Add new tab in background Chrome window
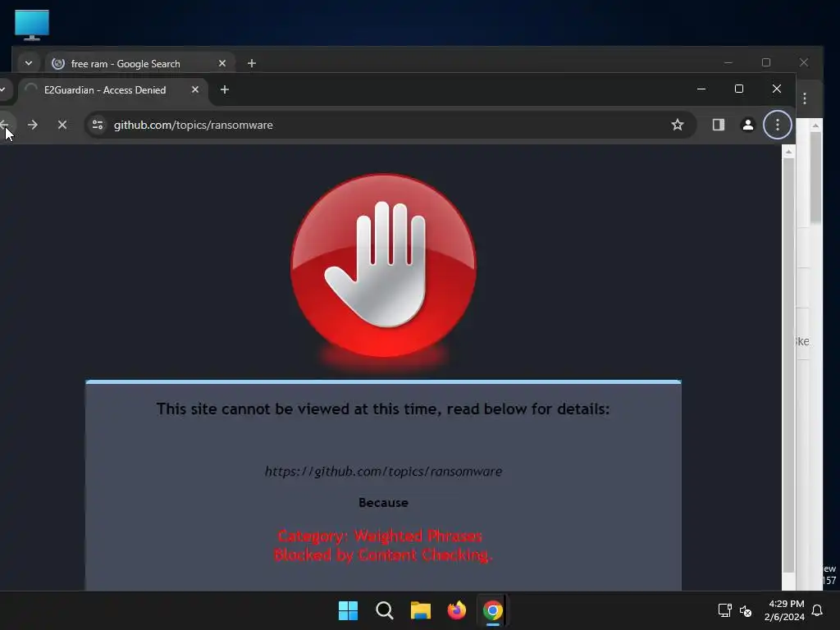The height and width of the screenshot is (630, 840). click(251, 63)
